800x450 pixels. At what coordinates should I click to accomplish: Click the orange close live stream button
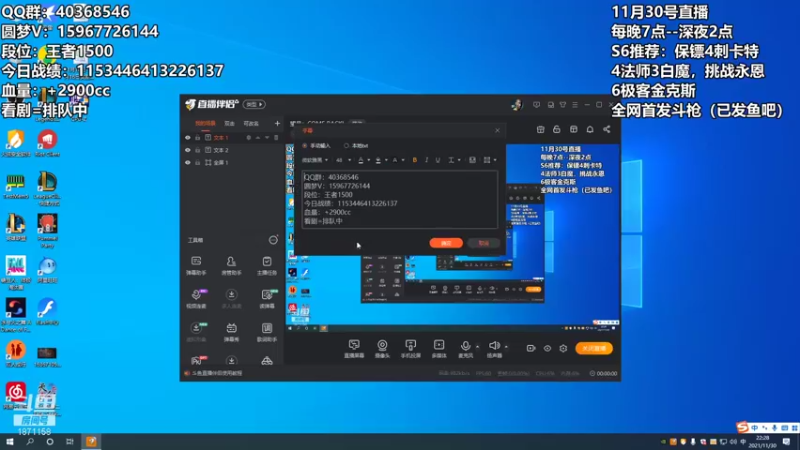tap(594, 348)
